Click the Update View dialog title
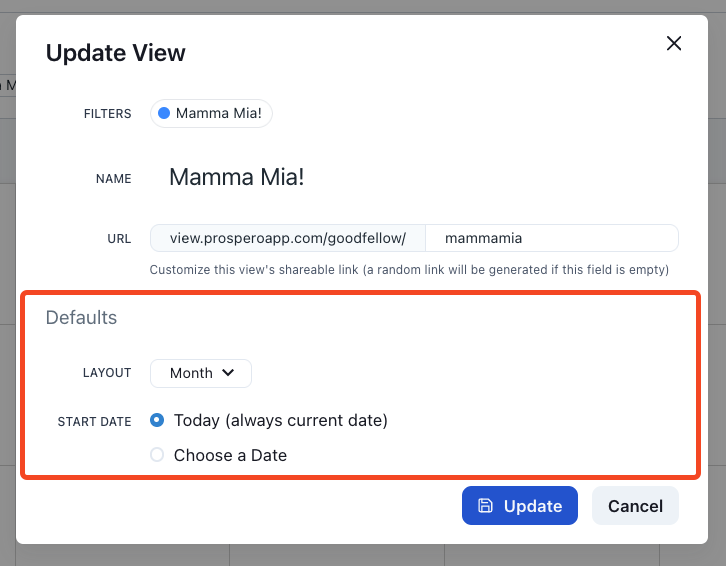Screen dimensions: 726x566 [116, 53]
